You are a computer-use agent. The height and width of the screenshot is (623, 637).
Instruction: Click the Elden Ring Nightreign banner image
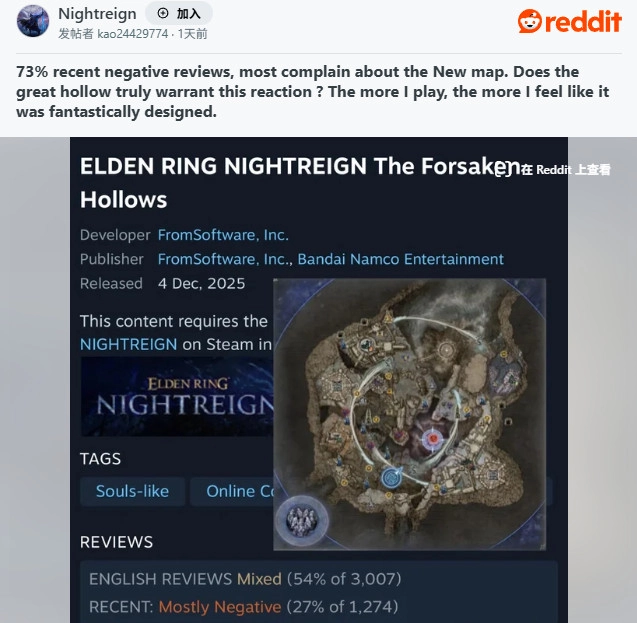click(177, 397)
